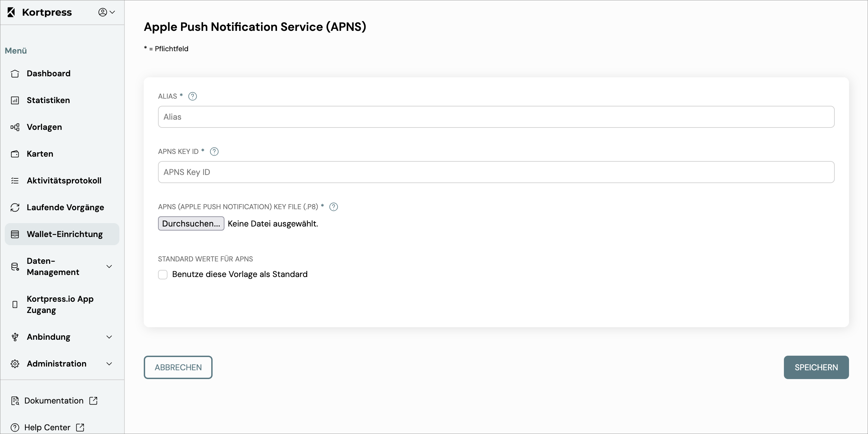Enable 'Benutze diese Vorlage als Standard' checkbox
The height and width of the screenshot is (434, 868).
(x=163, y=275)
